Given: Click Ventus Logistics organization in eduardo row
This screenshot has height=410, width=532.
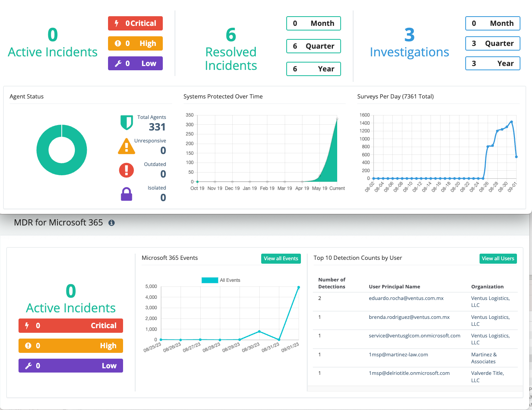Looking at the screenshot, I should pyautogui.click(x=490, y=302).
